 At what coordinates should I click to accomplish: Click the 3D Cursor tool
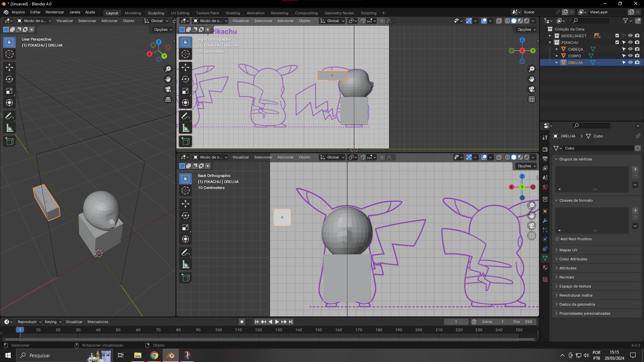(9, 54)
